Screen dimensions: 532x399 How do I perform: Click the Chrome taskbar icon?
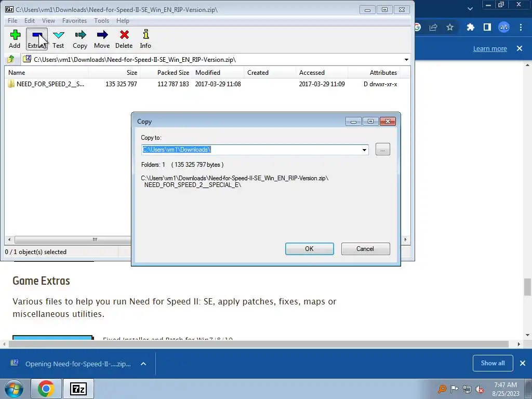coord(46,389)
